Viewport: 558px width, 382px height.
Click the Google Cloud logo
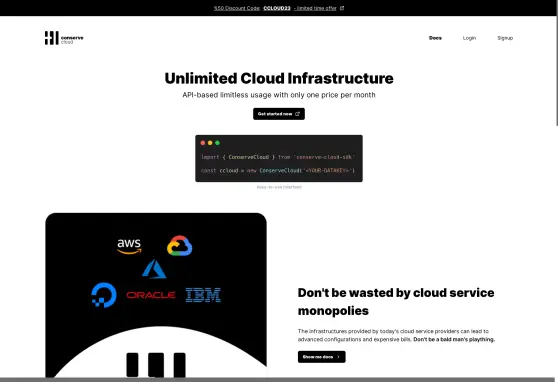pos(179,246)
